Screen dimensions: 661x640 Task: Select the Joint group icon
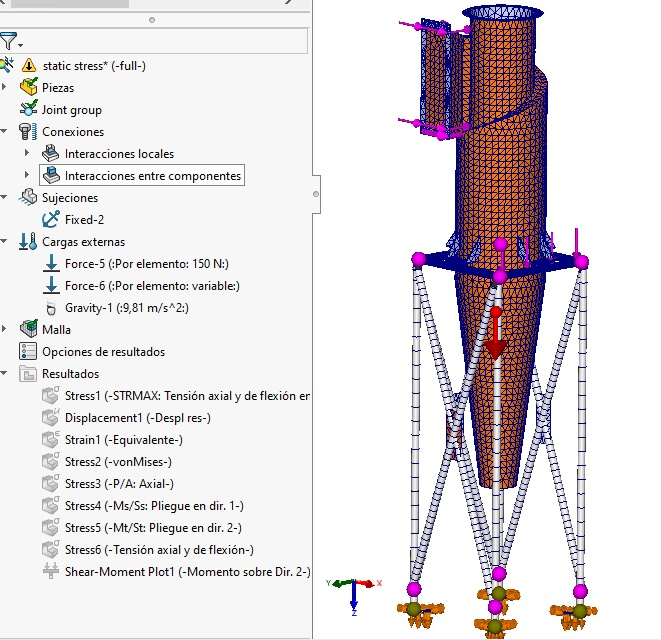tap(29, 109)
